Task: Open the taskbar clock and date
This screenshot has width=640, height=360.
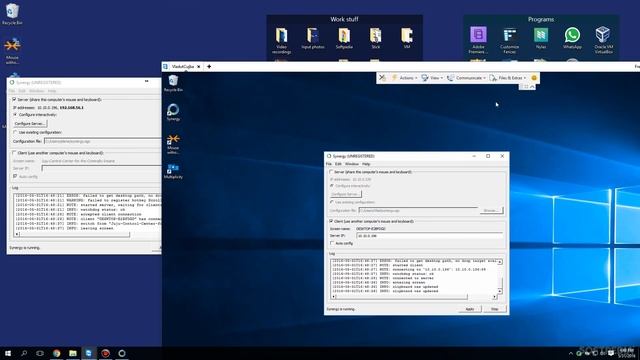Action: [x=627, y=353]
